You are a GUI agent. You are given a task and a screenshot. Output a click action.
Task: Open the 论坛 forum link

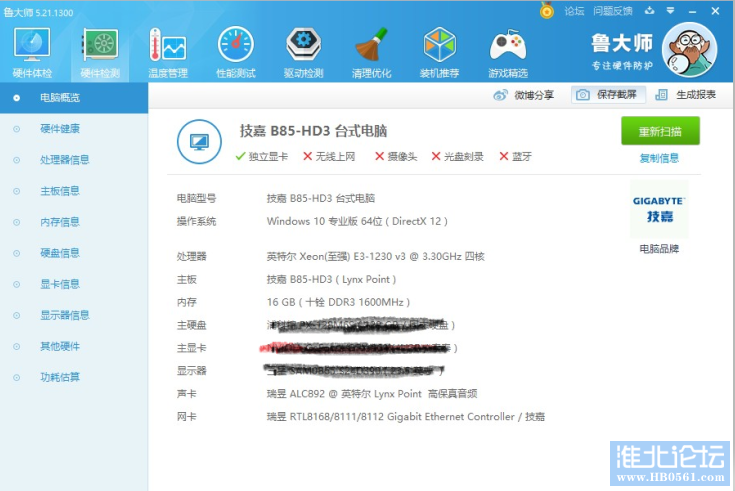(574, 11)
